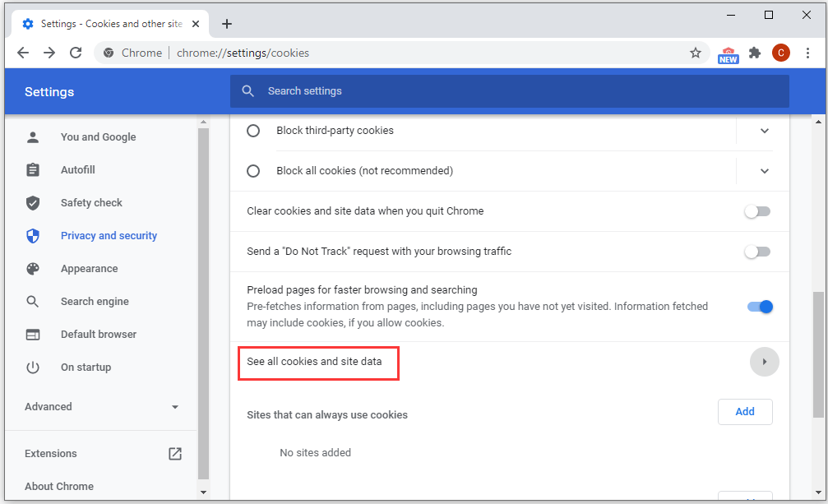
Task: Click in the Search settings field
Action: coord(510,90)
